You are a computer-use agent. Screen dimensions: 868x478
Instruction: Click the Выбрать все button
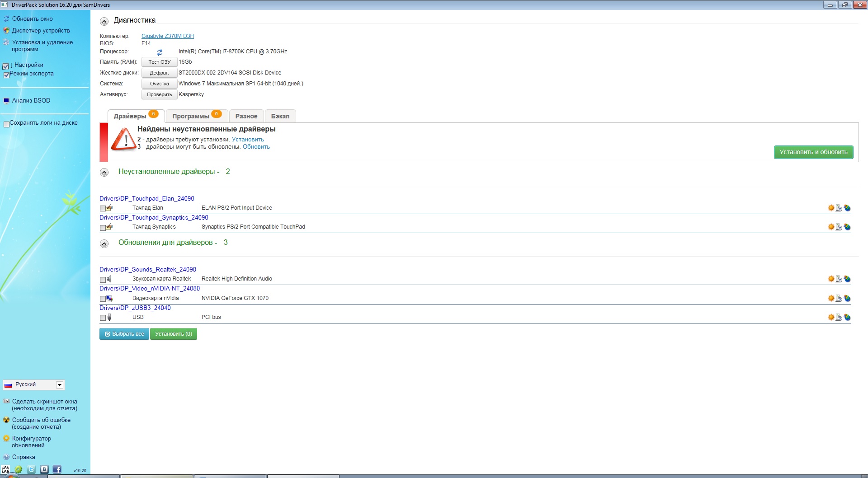tap(124, 334)
